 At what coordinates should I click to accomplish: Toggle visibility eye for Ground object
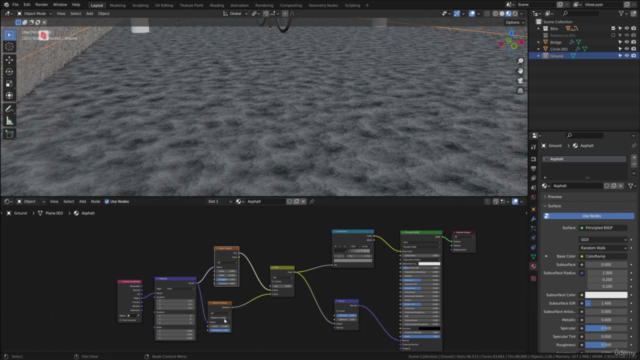pyautogui.click(x=627, y=56)
